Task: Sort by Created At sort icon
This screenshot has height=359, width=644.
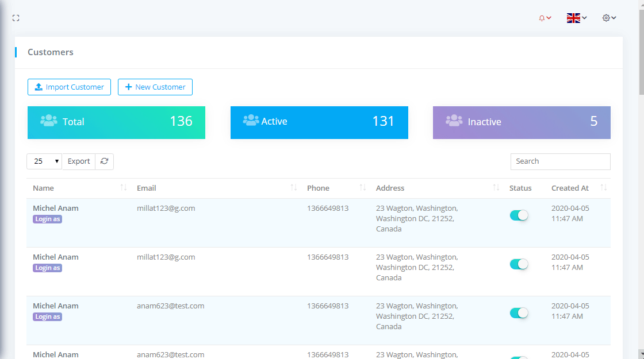Action: coord(604,188)
